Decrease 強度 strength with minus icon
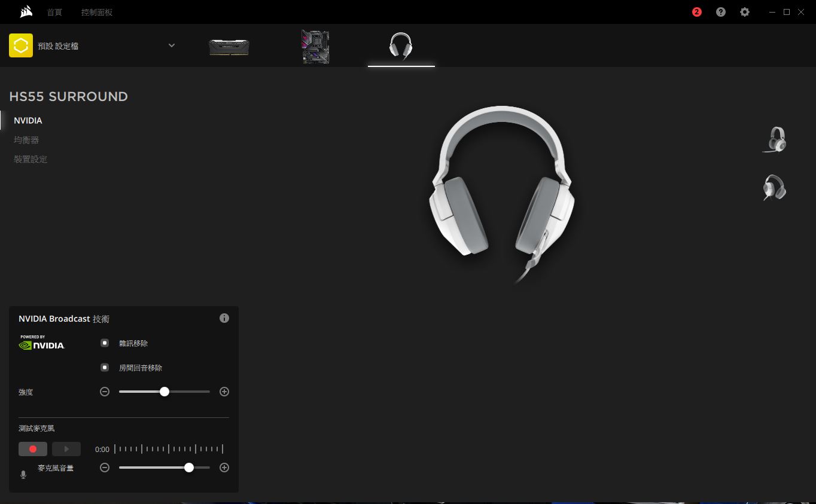Screen dimensions: 816x504 (105, 392)
